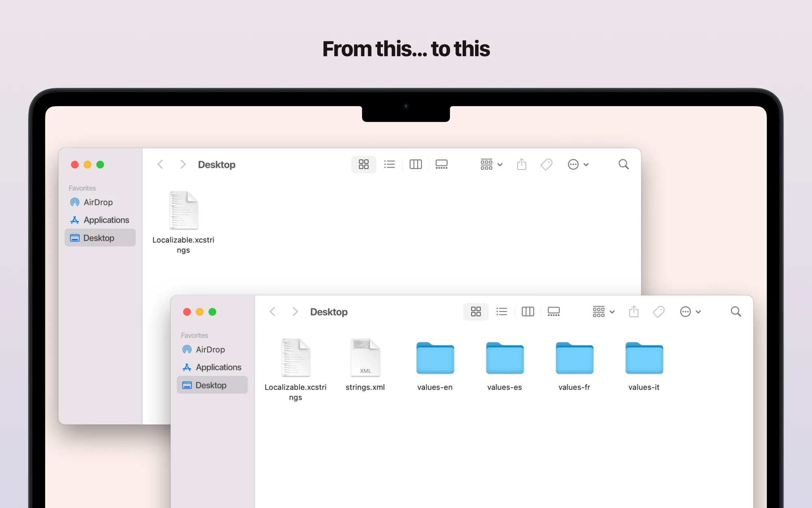Go forward in the front Finder window
Viewport: 812px width, 508px height.
295,312
